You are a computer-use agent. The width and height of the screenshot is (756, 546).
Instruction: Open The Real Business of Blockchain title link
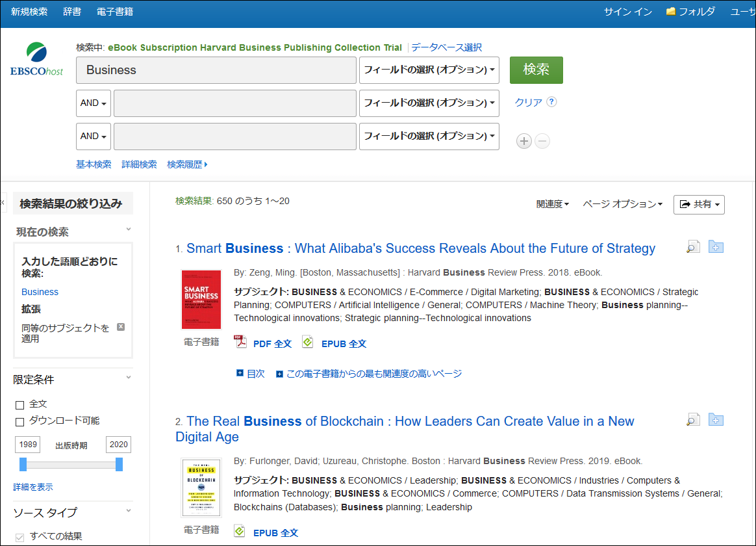(405, 429)
